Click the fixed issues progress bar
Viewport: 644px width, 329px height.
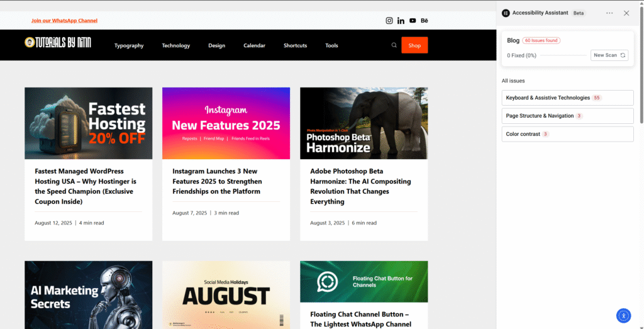point(563,55)
